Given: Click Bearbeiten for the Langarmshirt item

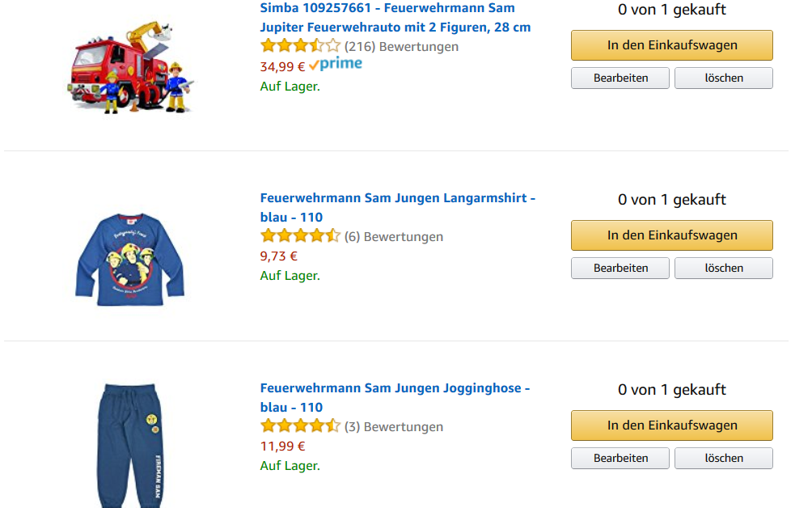Looking at the screenshot, I should (620, 269).
